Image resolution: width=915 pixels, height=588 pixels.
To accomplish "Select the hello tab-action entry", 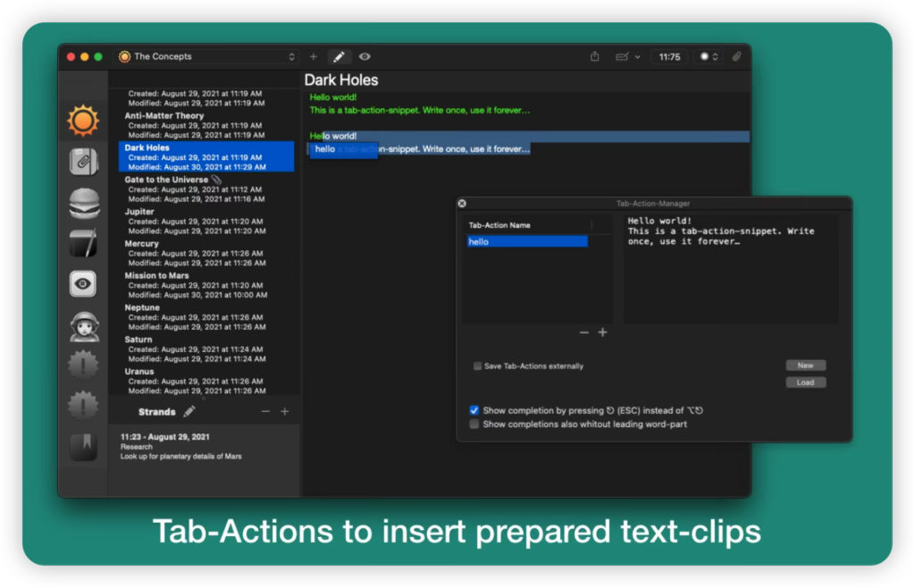I will pyautogui.click(x=527, y=241).
